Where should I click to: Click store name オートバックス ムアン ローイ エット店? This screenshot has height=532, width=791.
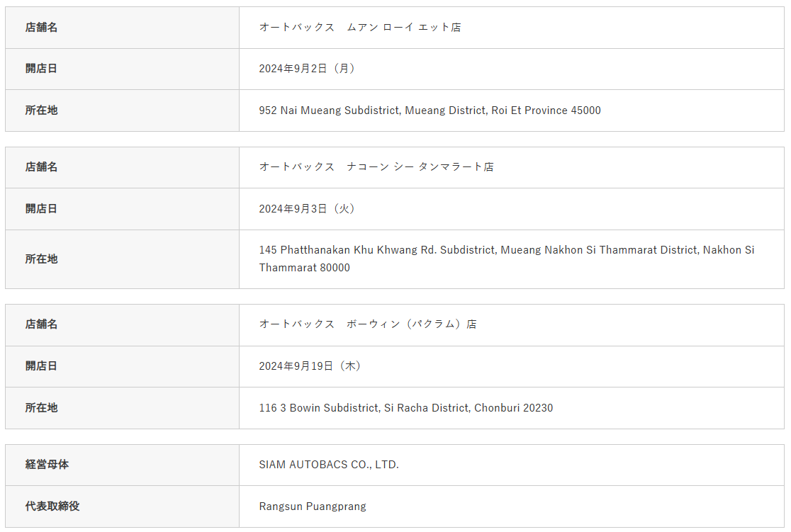click(359, 27)
